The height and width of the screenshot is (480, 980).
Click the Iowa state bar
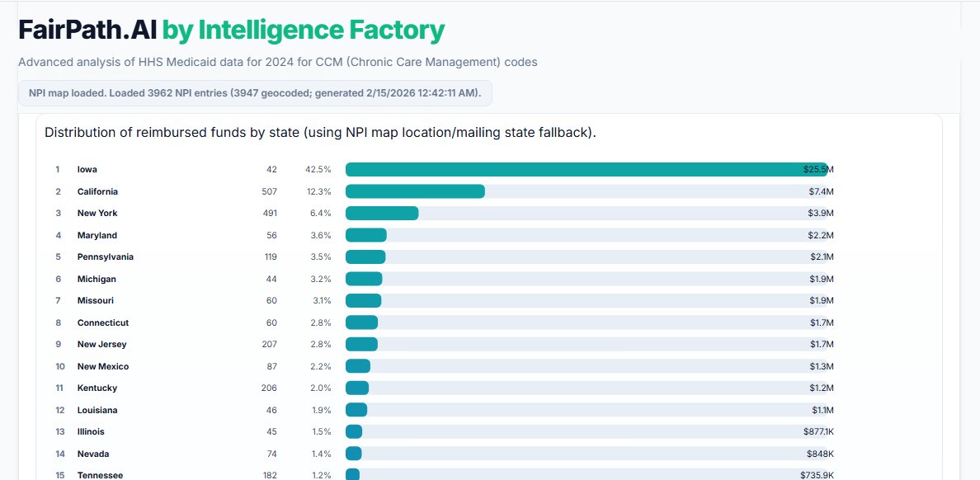click(587, 169)
